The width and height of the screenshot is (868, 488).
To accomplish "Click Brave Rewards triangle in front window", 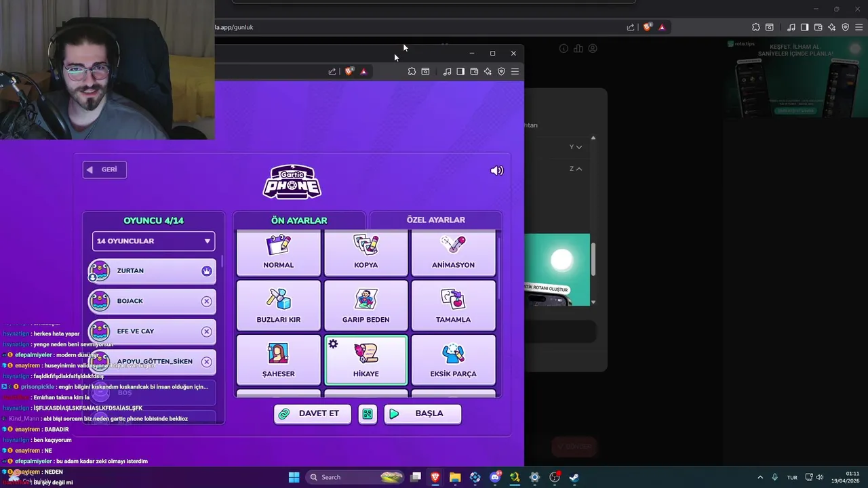I will 363,71.
